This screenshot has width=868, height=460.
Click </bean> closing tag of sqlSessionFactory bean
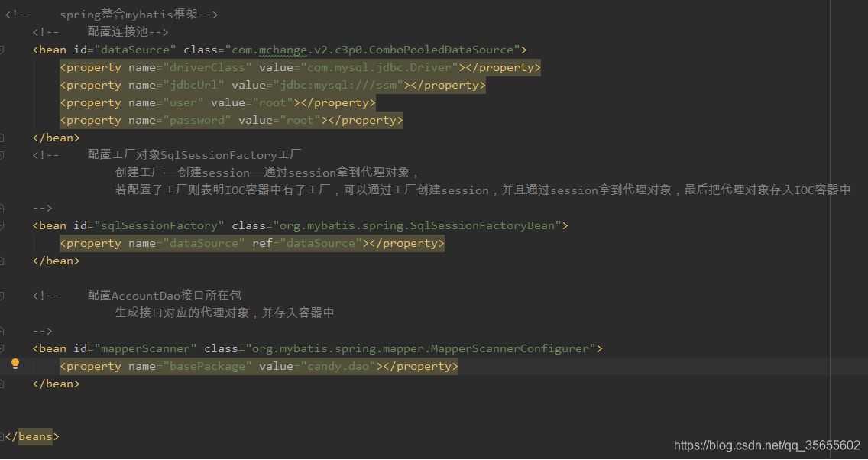(x=56, y=261)
